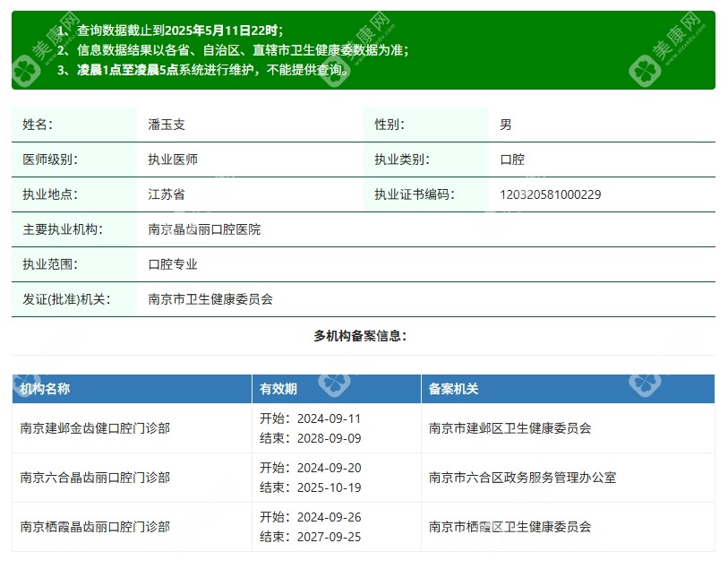728x569 pixels.
Task: Click notice line about 2025年5月11日22时
Action: pyautogui.click(x=170, y=30)
